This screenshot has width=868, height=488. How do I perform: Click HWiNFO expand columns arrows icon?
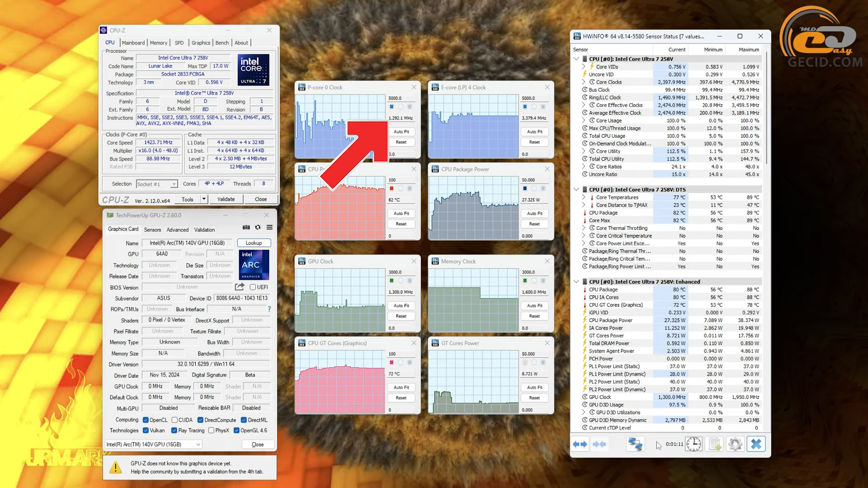[x=580, y=444]
